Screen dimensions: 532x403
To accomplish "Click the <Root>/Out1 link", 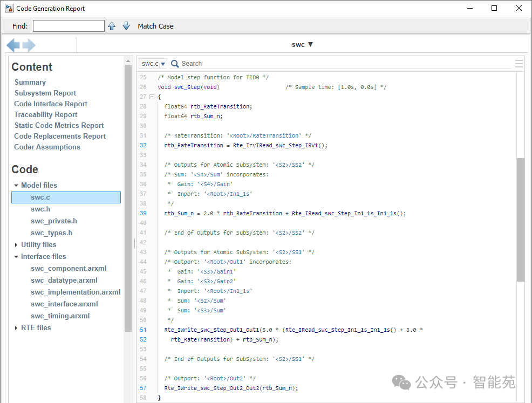I will pyautogui.click(x=225, y=262).
